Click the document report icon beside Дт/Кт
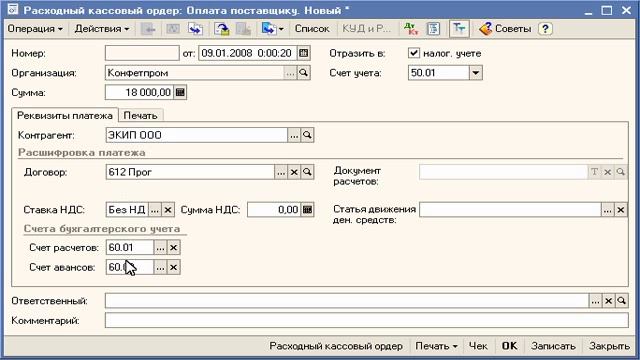 point(433,29)
